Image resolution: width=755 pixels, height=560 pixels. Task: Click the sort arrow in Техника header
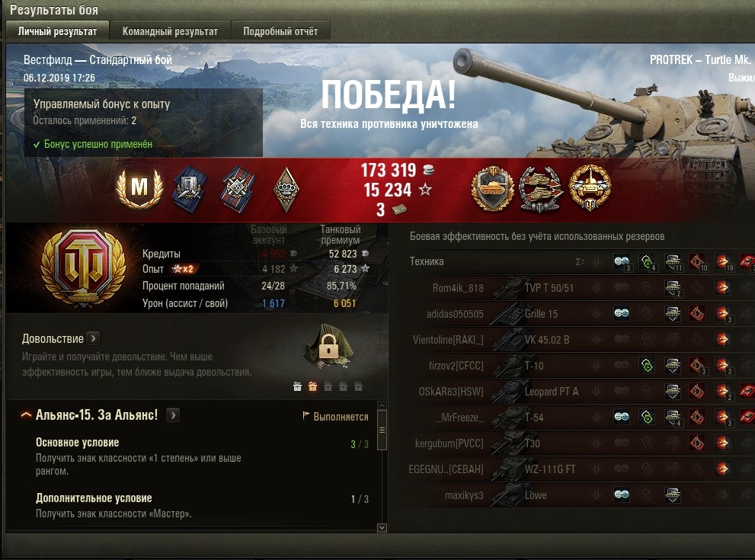pyautogui.click(x=597, y=262)
